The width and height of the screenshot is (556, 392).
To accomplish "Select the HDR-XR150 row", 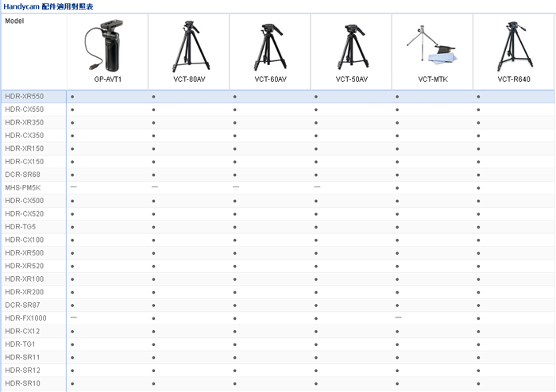I will pos(278,148).
